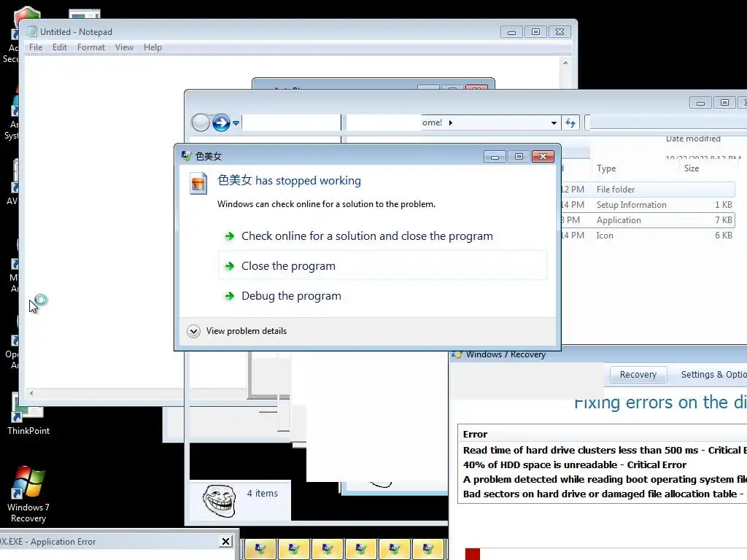This screenshot has height=560, width=747.
Task: Open the Format menu in Notepad
Action: click(x=91, y=47)
